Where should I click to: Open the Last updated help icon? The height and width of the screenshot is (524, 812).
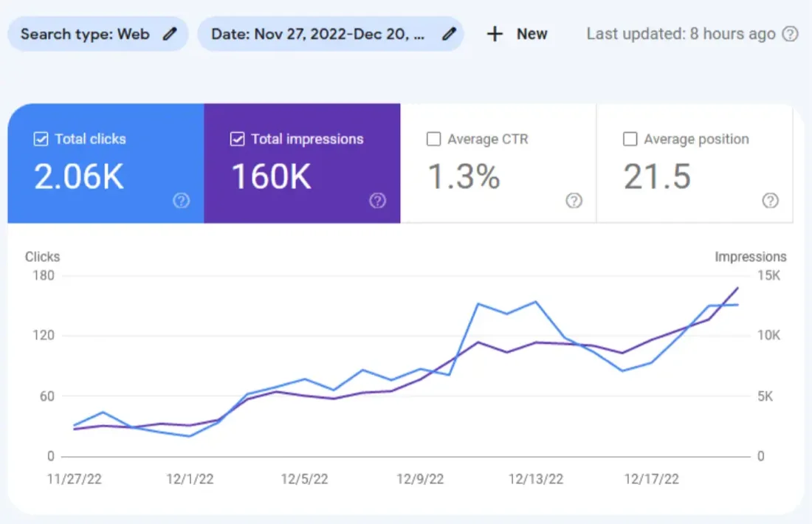pos(791,34)
